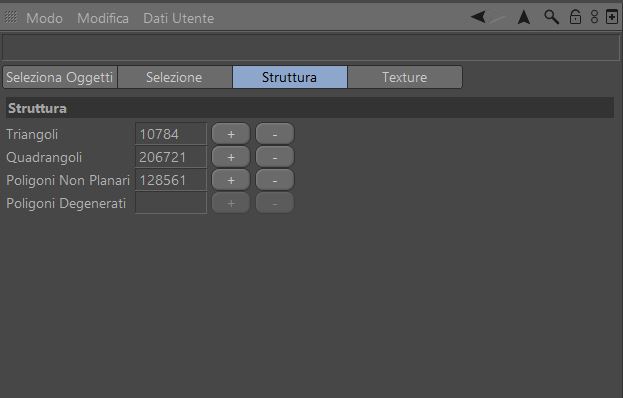The image size is (623, 398).
Task: Click the dotted grip handle icon
Action: tap(11, 17)
